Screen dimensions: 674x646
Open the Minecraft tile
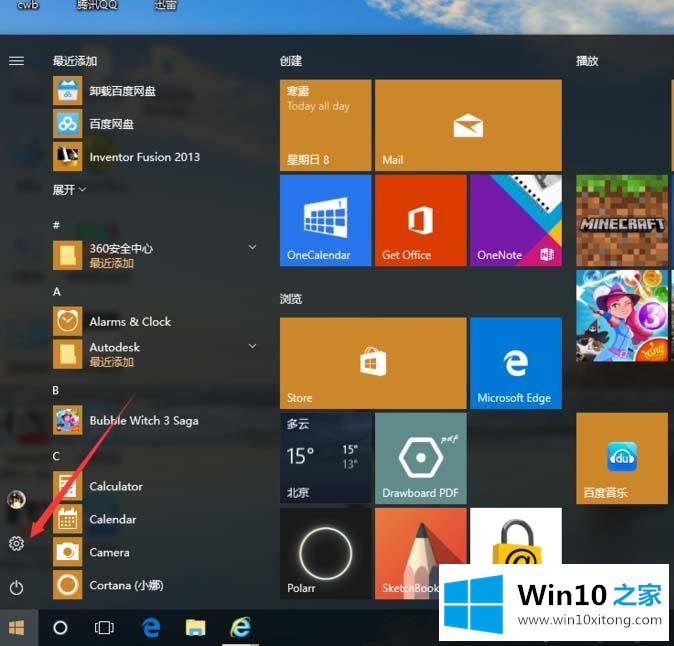(622, 220)
